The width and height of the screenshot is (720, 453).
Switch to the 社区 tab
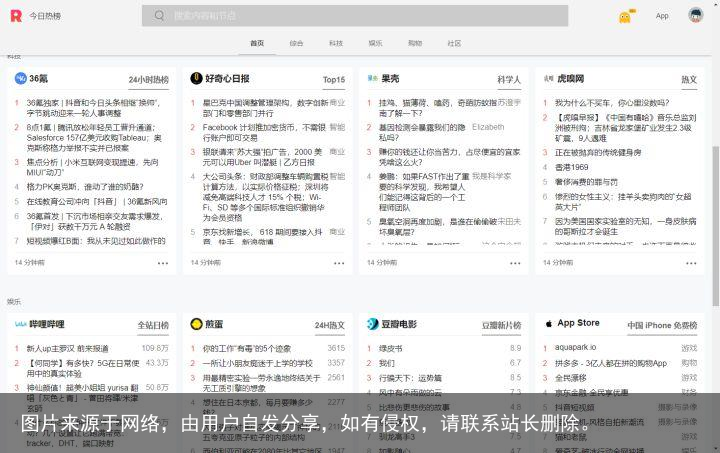coord(454,43)
